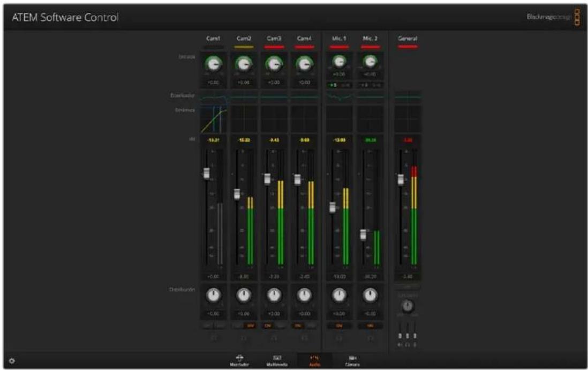Click the General master fader handle
The width and height of the screenshot is (588, 370).
[x=401, y=180]
